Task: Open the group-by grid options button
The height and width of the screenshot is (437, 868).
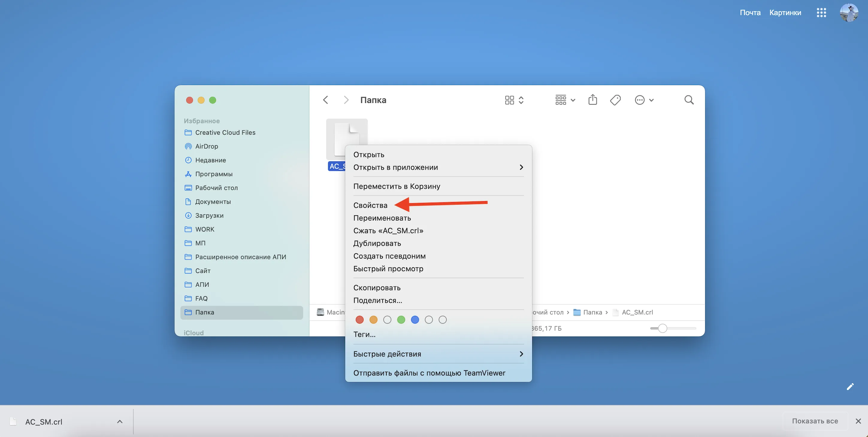Action: pos(565,100)
